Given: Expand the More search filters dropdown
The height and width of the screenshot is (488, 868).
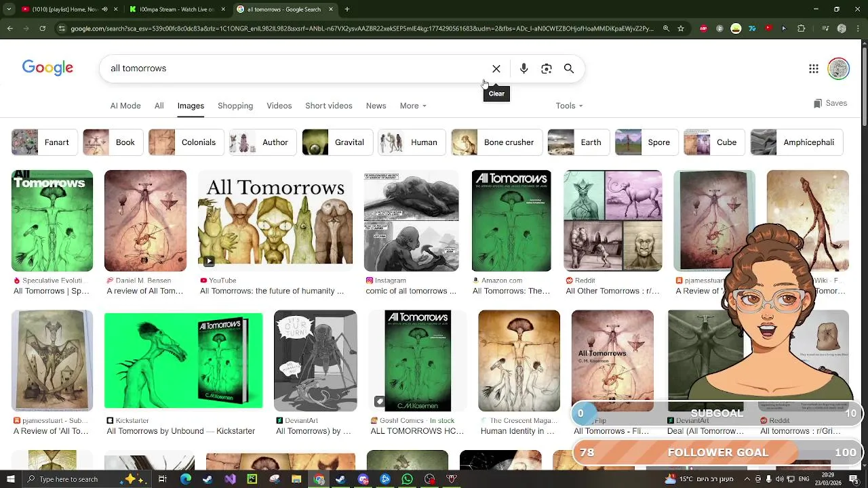Looking at the screenshot, I should pyautogui.click(x=412, y=106).
